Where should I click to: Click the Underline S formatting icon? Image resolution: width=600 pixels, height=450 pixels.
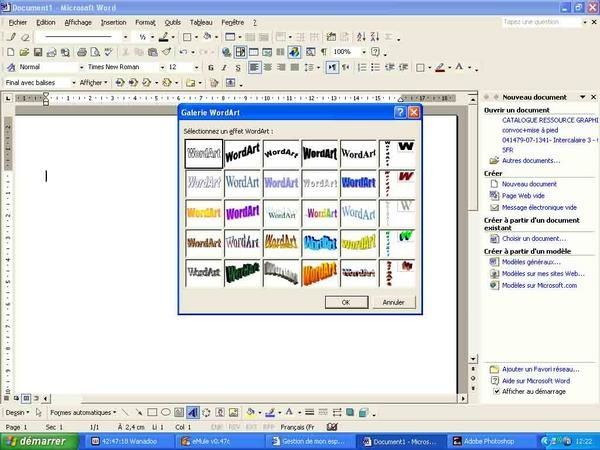(238, 68)
